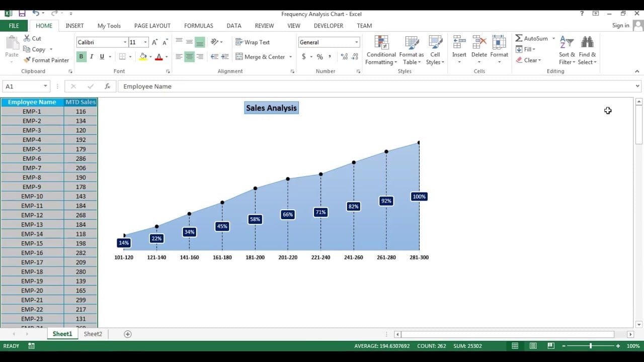Click Increase Indent icon
Viewport: 644px width, 362px height.
click(x=225, y=57)
